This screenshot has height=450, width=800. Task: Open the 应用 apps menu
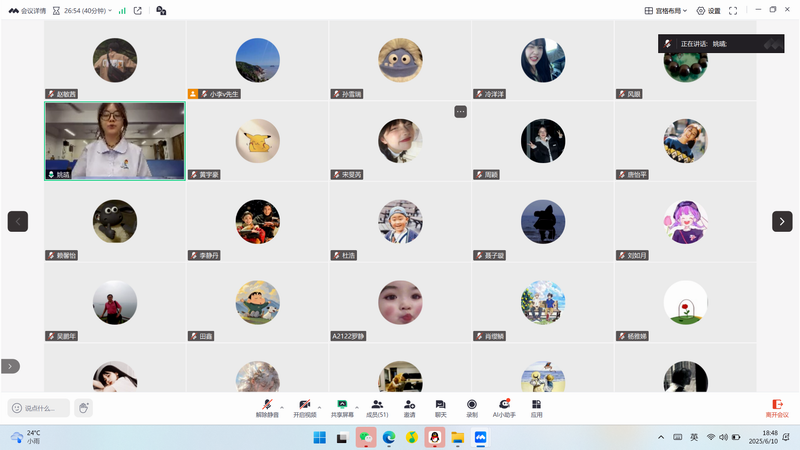[x=536, y=407]
